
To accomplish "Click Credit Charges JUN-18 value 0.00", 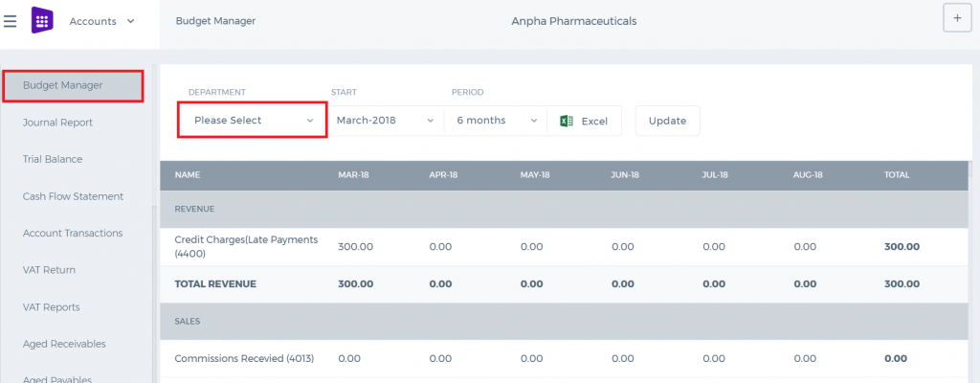I will 623,247.
